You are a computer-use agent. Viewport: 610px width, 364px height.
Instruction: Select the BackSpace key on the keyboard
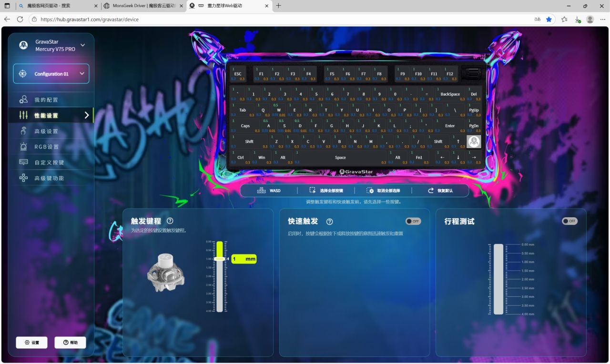450,94
